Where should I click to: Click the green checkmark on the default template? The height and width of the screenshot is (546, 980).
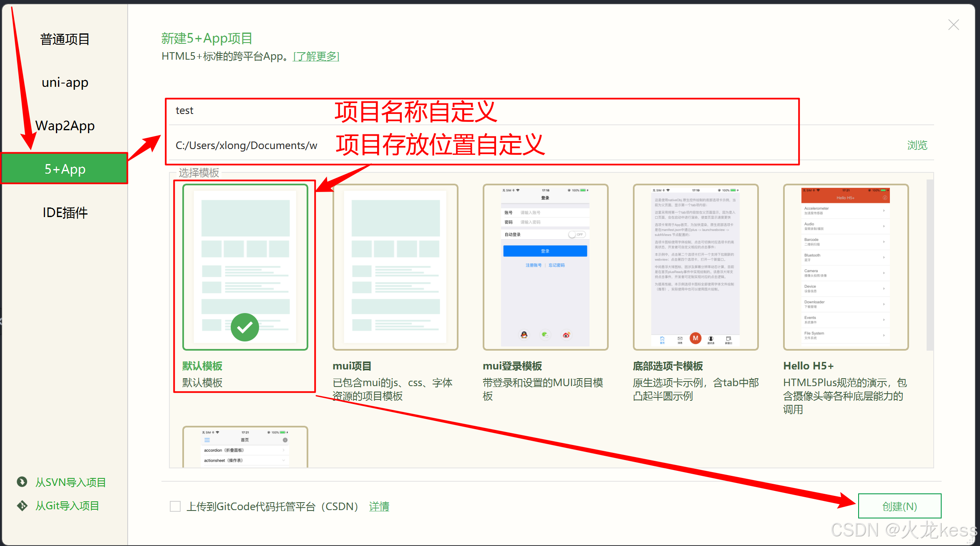pyautogui.click(x=245, y=327)
